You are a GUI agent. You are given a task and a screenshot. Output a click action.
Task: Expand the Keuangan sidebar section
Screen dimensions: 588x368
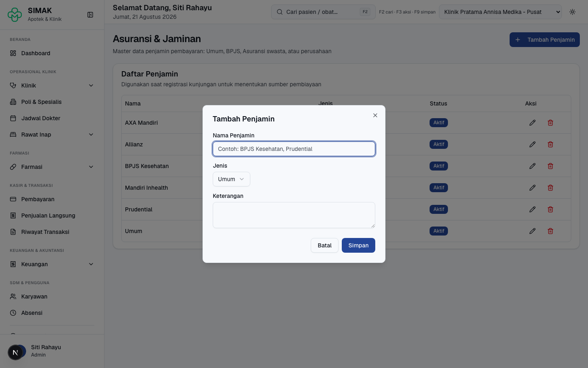(52, 264)
